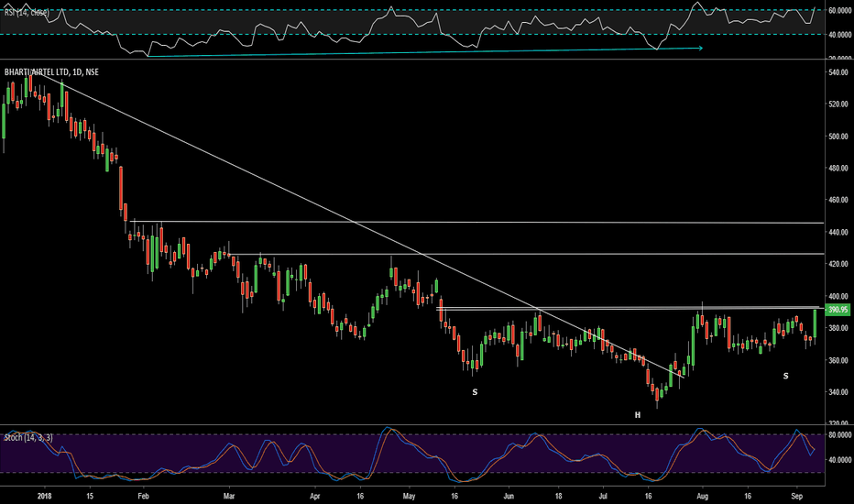Click the 80.0000 level in Stoch pane
Viewport: 854px width, 504px height.
pos(839,434)
